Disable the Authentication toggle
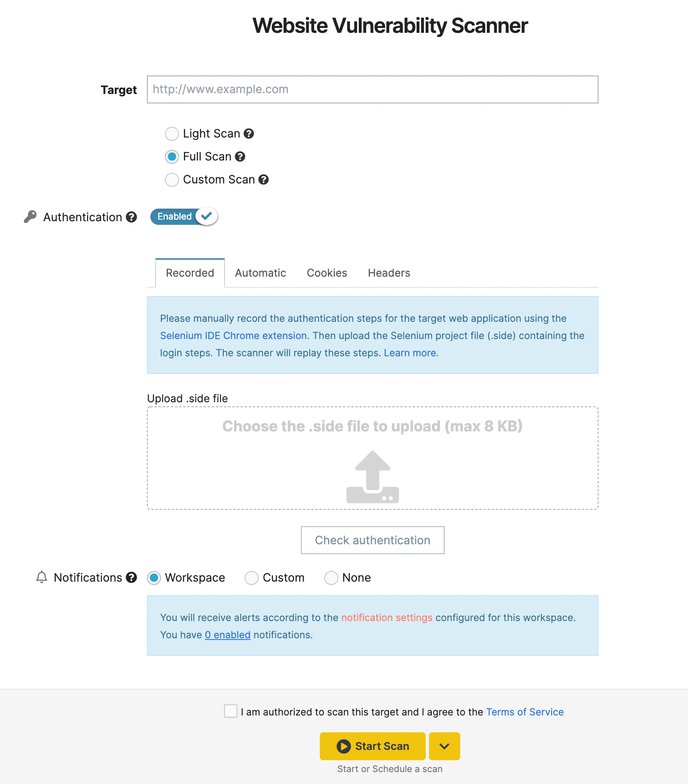This screenshot has height=784, width=688. tap(183, 216)
